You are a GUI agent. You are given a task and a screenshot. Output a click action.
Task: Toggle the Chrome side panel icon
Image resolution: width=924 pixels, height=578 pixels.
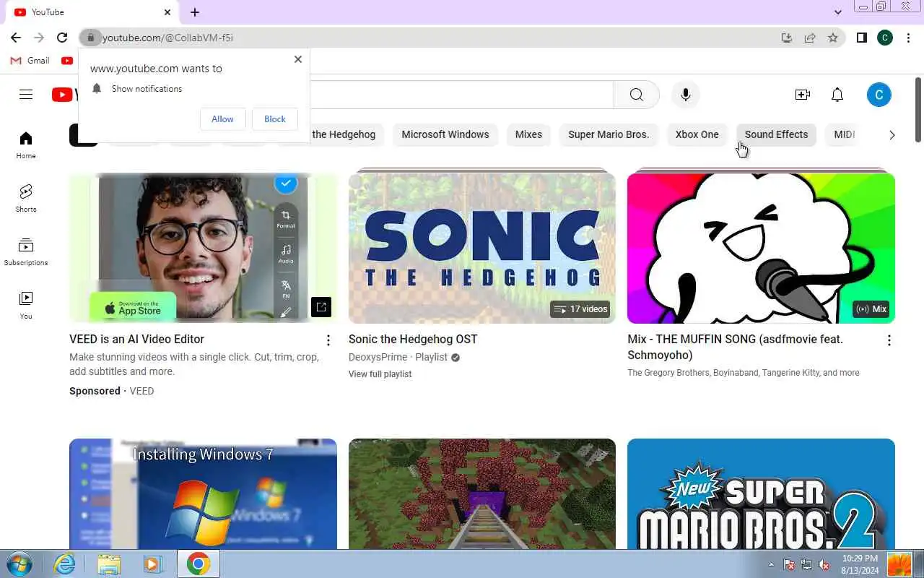click(861, 38)
